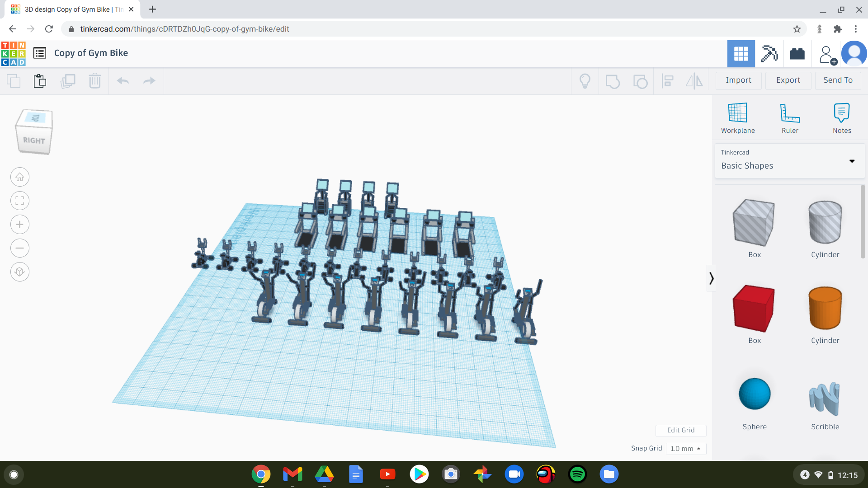This screenshot has width=868, height=488.
Task: Expand the right panel chevron arrow
Action: click(711, 278)
